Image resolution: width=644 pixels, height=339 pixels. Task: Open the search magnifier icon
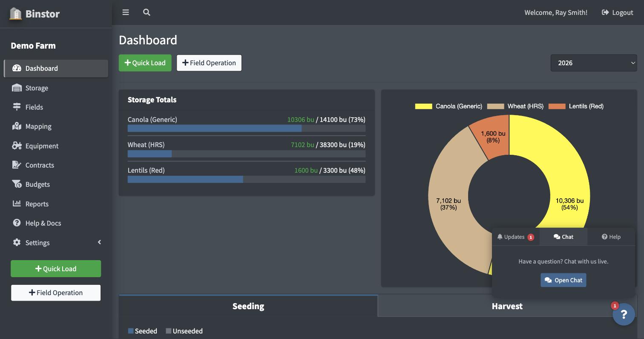click(x=147, y=12)
